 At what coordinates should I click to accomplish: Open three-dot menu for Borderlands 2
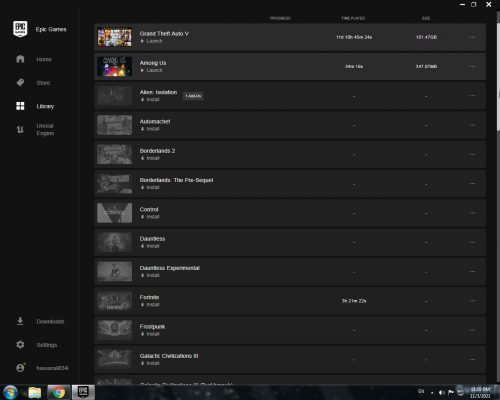point(472,154)
